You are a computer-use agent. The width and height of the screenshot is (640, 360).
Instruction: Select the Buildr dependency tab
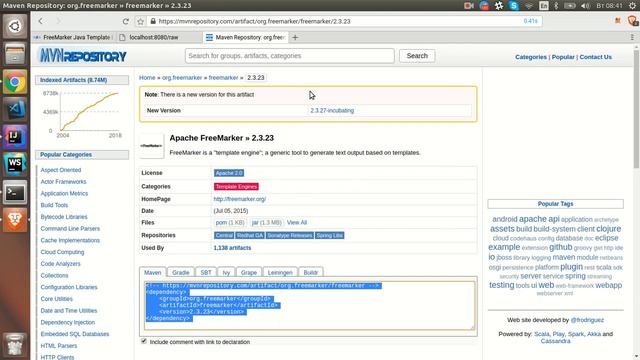point(311,272)
